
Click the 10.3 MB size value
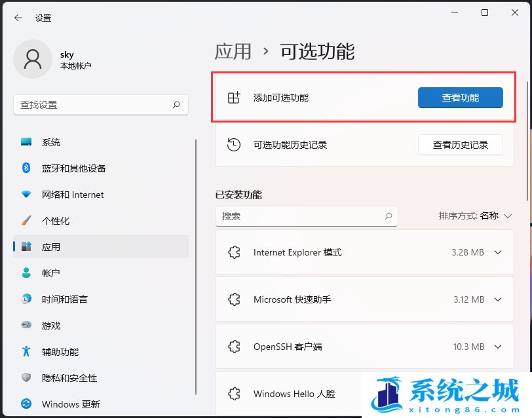click(468, 347)
